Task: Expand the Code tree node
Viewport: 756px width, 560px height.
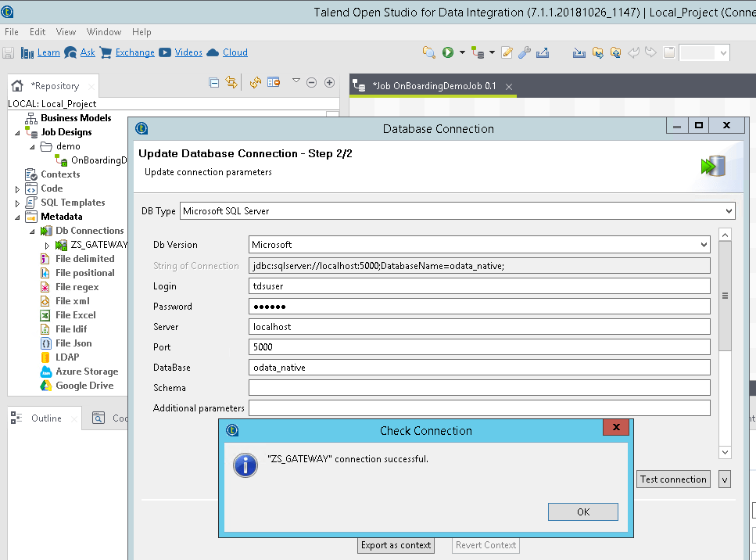Action: 17,189
